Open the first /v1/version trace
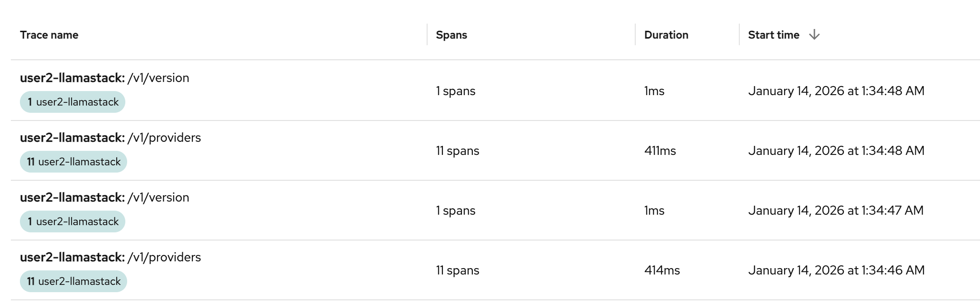The image size is (980, 308). pos(105,78)
